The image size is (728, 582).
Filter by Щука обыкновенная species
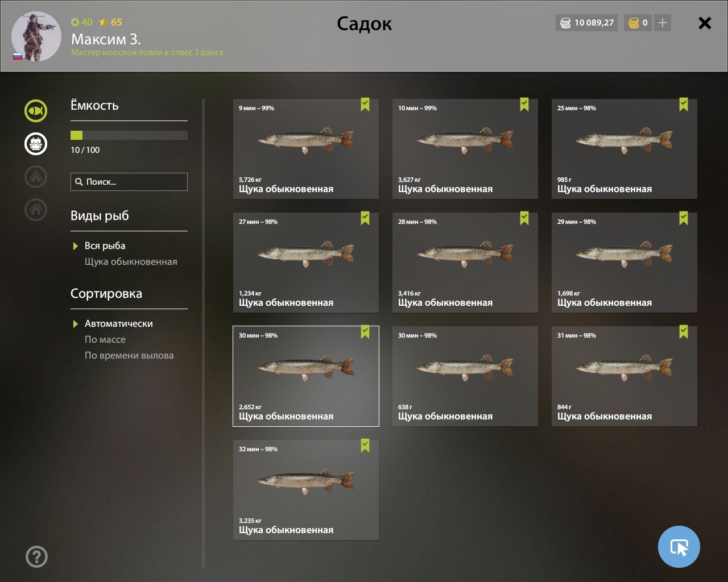tap(131, 261)
